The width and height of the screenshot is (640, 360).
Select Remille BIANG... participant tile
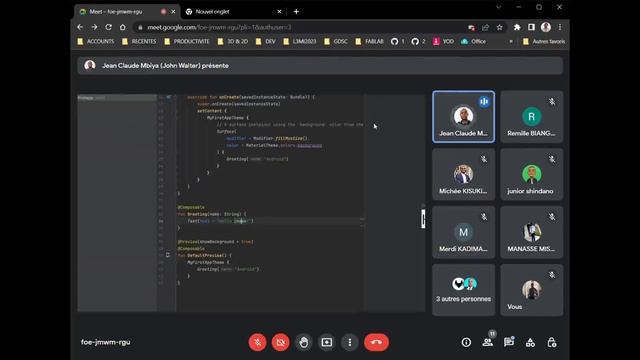click(531, 117)
